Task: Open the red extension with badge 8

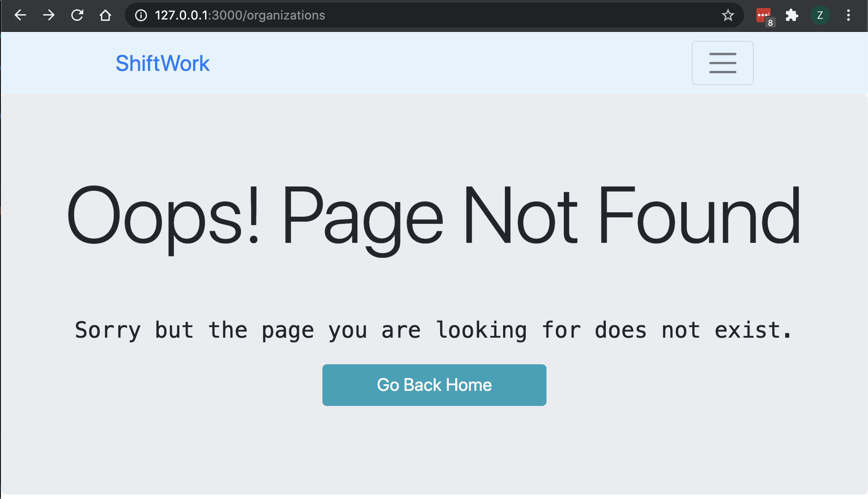Action: point(763,16)
